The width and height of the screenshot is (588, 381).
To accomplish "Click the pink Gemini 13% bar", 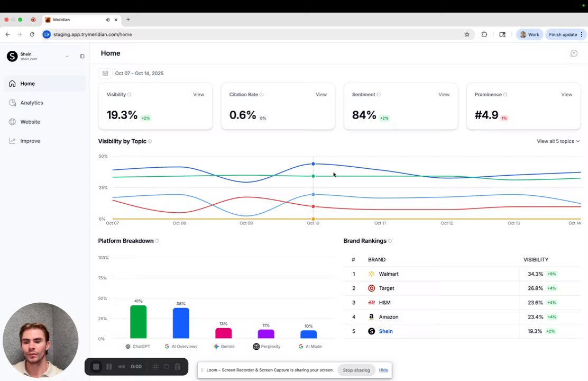I will click(x=224, y=333).
